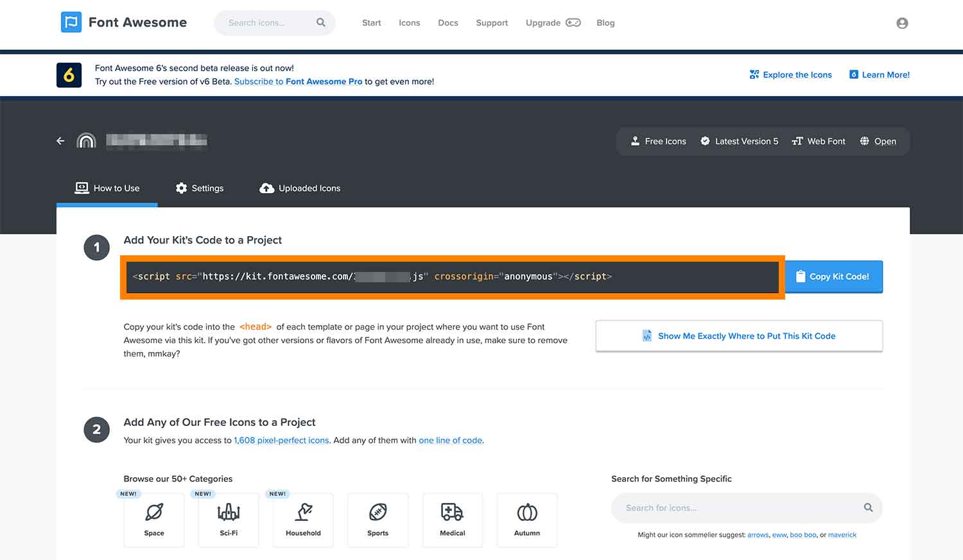Open the user account avatar icon
Image resolution: width=963 pixels, height=560 pixels.
pos(902,23)
